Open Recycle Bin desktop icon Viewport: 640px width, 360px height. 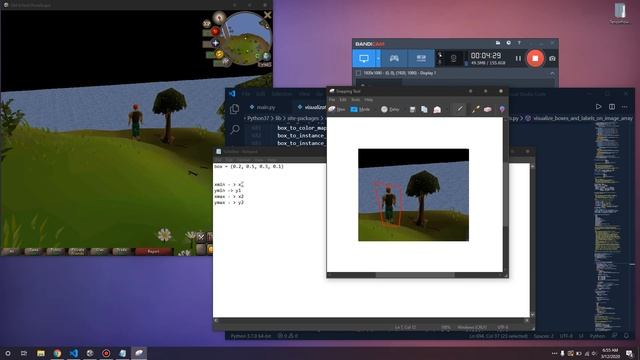coord(620,13)
